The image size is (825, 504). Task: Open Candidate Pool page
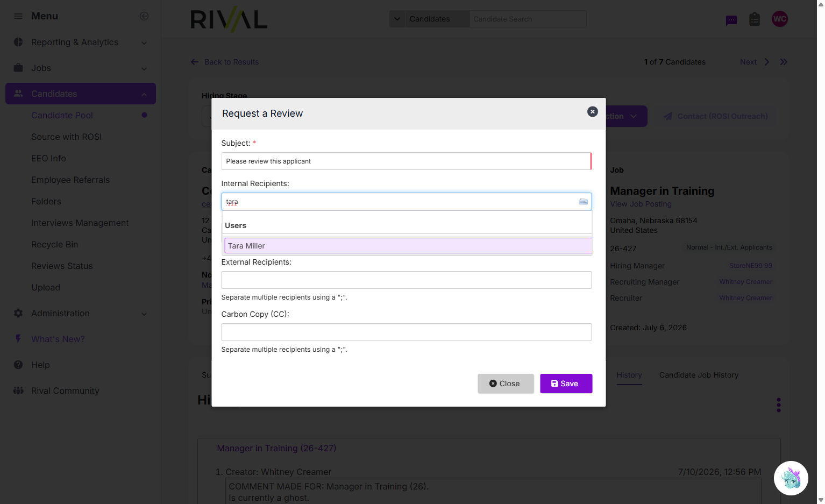(x=62, y=115)
